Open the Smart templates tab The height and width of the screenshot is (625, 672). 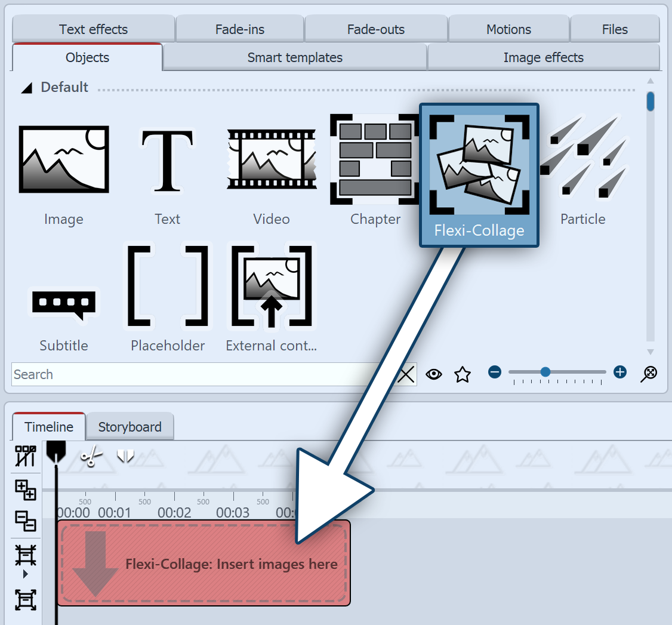tap(294, 57)
